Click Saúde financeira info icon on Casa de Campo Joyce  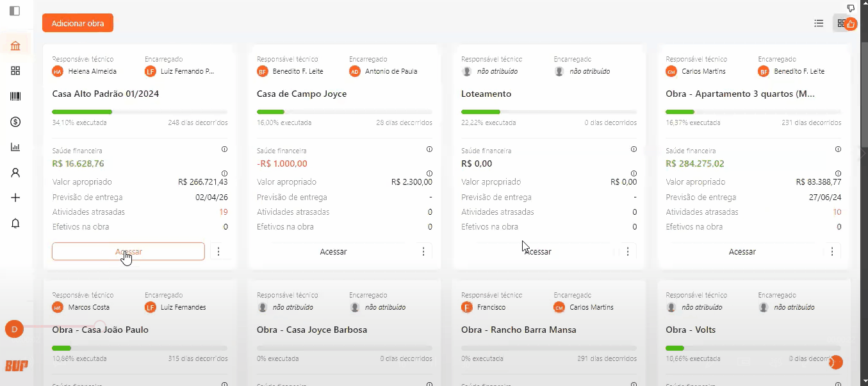click(x=429, y=149)
